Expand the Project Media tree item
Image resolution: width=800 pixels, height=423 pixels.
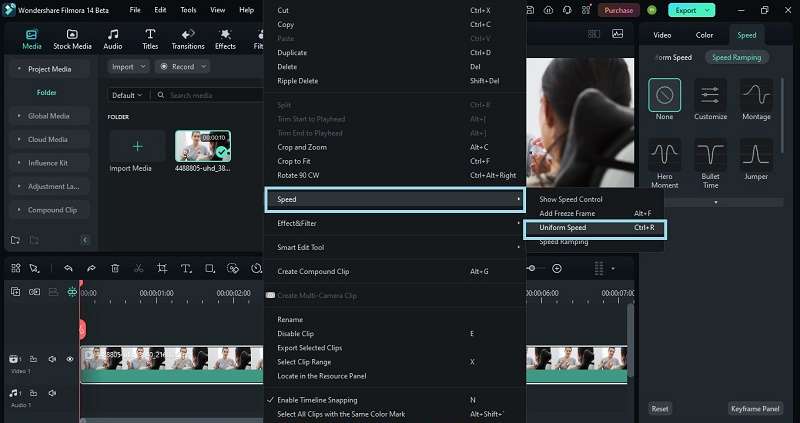(x=19, y=69)
